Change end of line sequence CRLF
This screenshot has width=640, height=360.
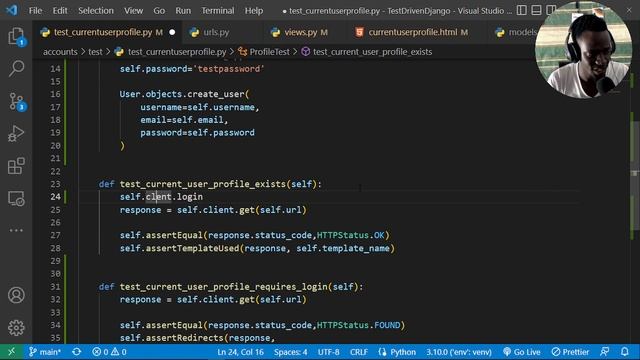point(359,352)
